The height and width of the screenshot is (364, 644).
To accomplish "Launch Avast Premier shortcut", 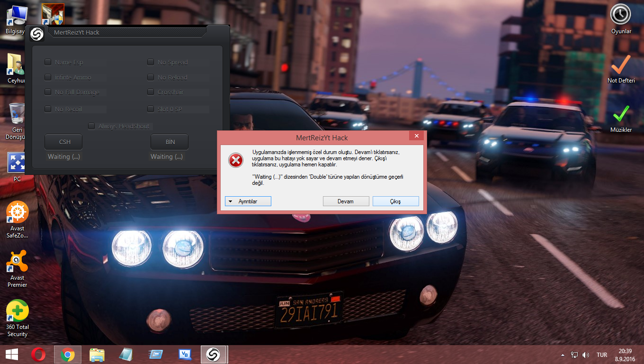I will pos(17,269).
